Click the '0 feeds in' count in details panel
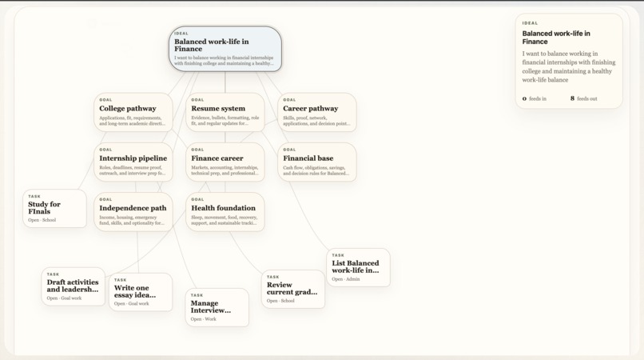 click(535, 98)
